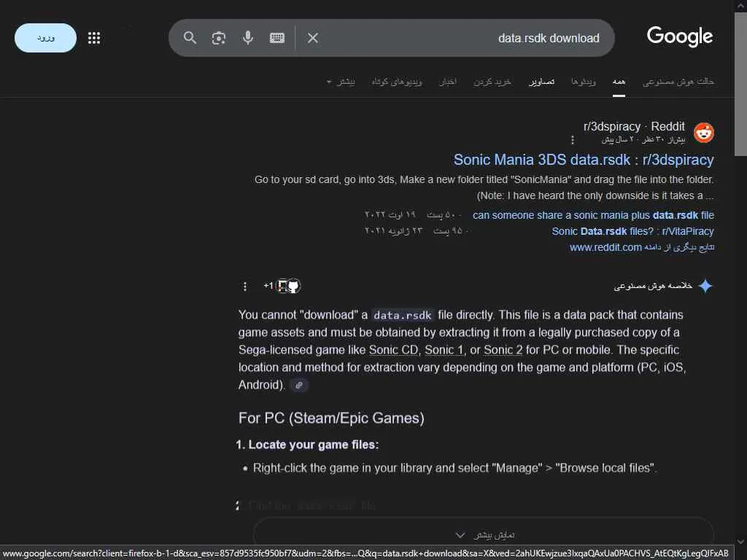Click the 'خلاصه هوش مصنوعی' AI overview label
This screenshot has height=560, width=747.
tap(653, 286)
